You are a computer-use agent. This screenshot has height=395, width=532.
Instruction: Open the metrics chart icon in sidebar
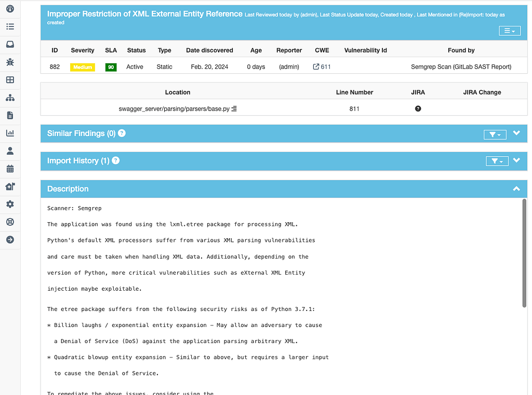(10, 133)
